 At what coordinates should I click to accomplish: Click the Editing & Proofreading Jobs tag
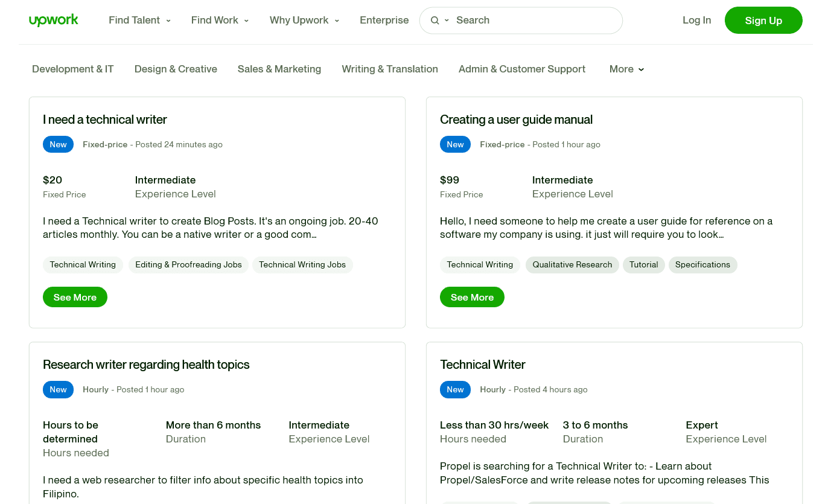188,264
